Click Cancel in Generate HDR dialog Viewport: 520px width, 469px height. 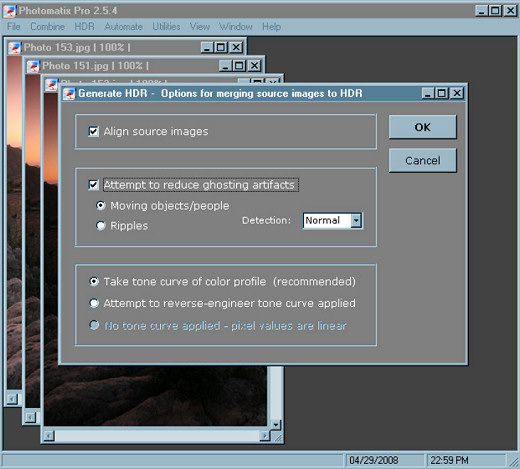(x=422, y=161)
